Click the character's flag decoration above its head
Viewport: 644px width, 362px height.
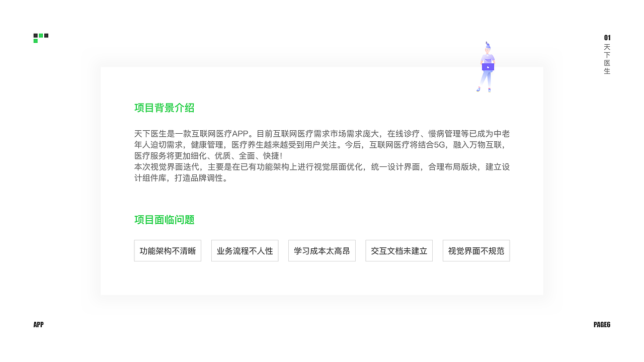point(486,42)
